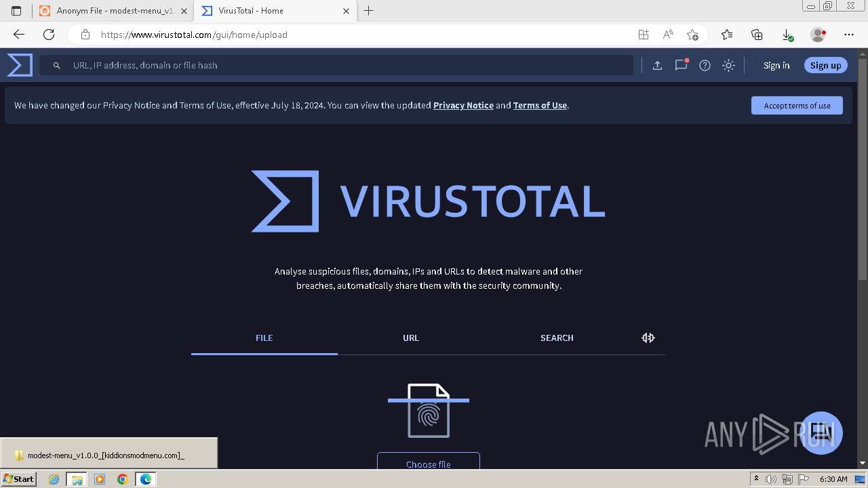Select the VirusTotal - Home tab

(x=276, y=11)
